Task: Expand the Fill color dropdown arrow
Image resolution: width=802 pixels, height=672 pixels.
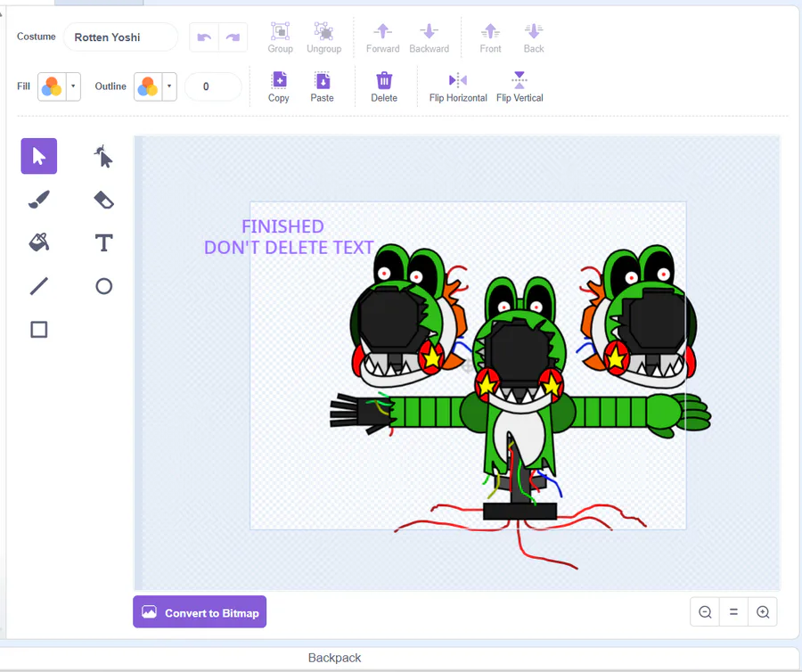Action: pyautogui.click(x=73, y=86)
